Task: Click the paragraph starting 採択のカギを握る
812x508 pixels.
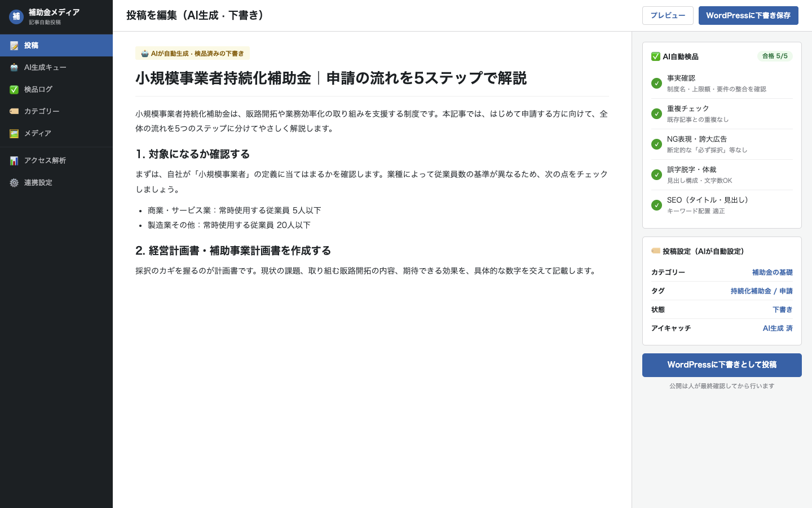Action: [x=367, y=271]
